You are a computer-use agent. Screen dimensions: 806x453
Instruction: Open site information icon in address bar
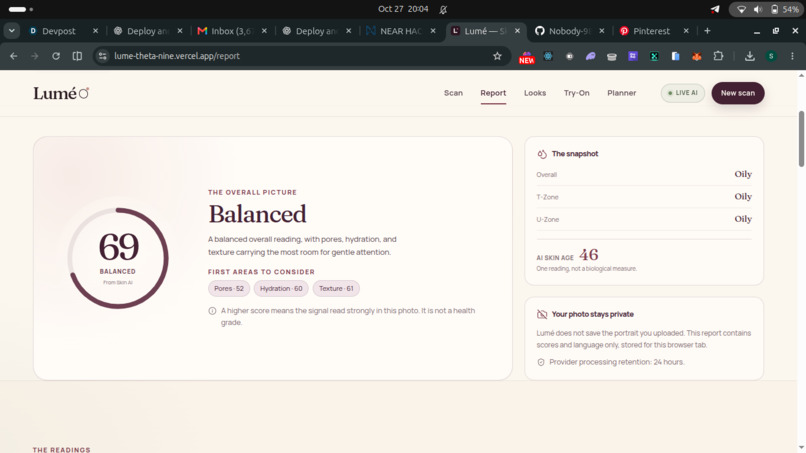[x=103, y=56]
